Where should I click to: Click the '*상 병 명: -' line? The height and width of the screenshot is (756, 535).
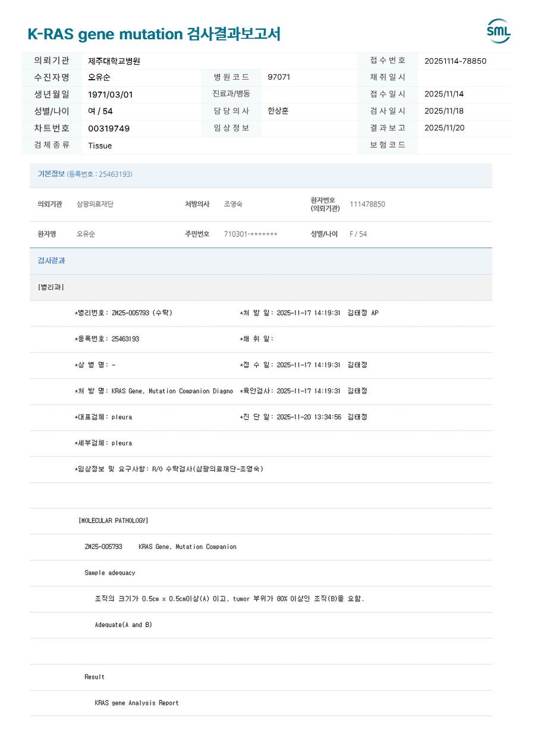click(x=95, y=365)
